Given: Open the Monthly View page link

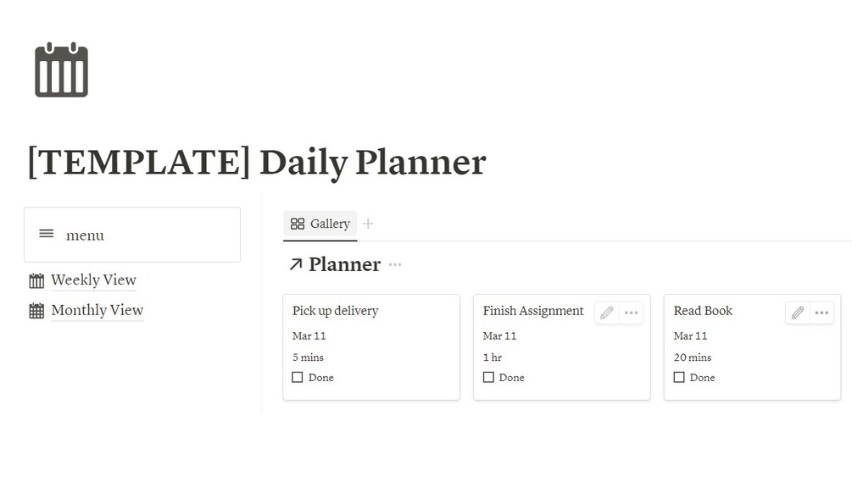Looking at the screenshot, I should pyautogui.click(x=97, y=310).
